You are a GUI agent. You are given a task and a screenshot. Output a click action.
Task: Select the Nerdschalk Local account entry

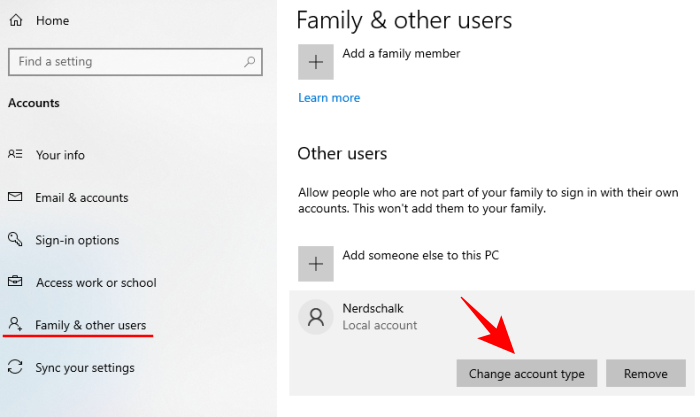(x=380, y=317)
